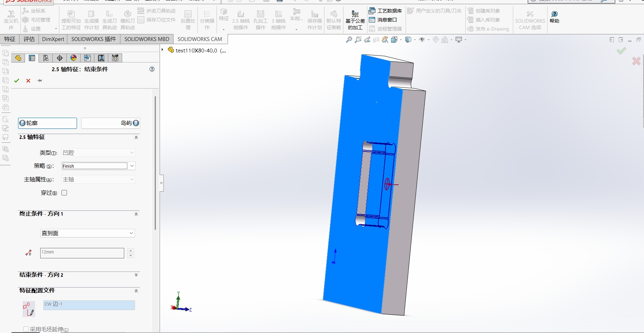Open the SOLIDWORKS CAM feature tree tab
Screen dimensions: 644x333
[87, 58]
